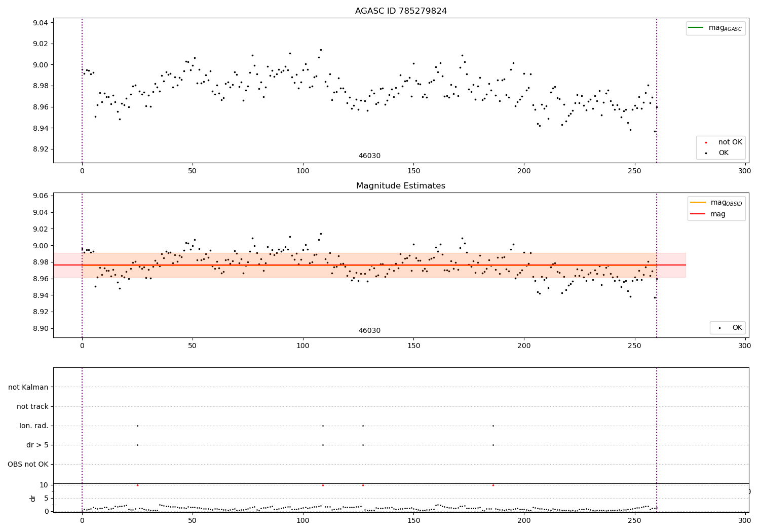The image size is (760, 532).
Task: Click the 'Ion. rad.' axis label
Action: pyautogui.click(x=34, y=426)
